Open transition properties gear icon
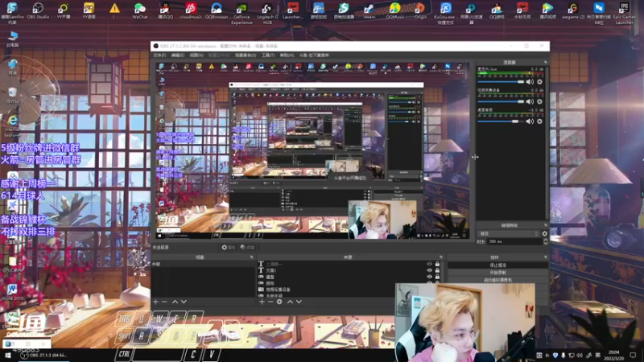This screenshot has width=644, height=362. (545, 233)
